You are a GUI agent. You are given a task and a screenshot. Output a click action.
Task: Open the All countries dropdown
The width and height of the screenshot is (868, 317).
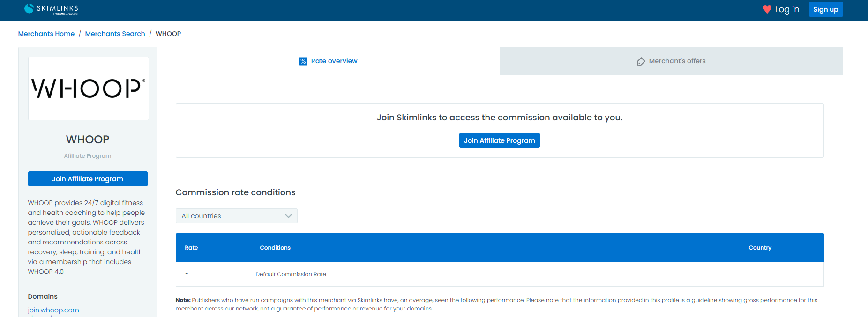click(237, 216)
